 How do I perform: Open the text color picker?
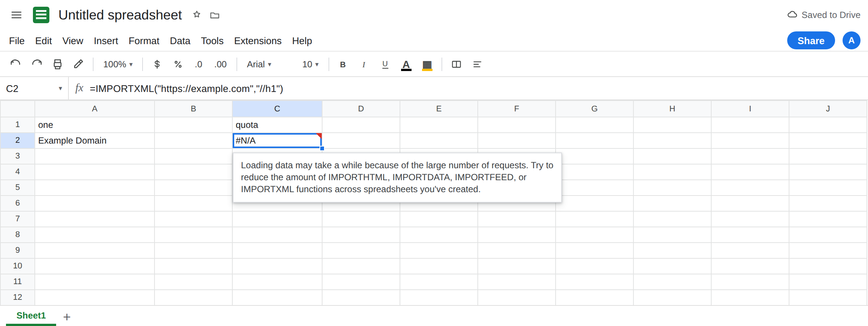(406, 65)
